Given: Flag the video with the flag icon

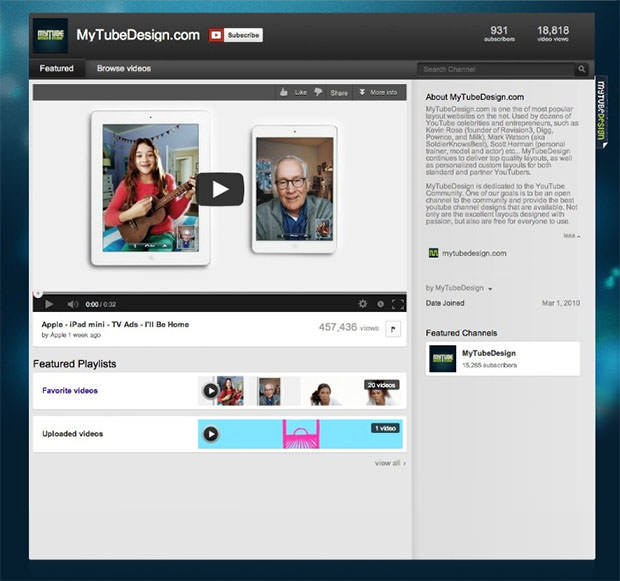Looking at the screenshot, I should [393, 329].
